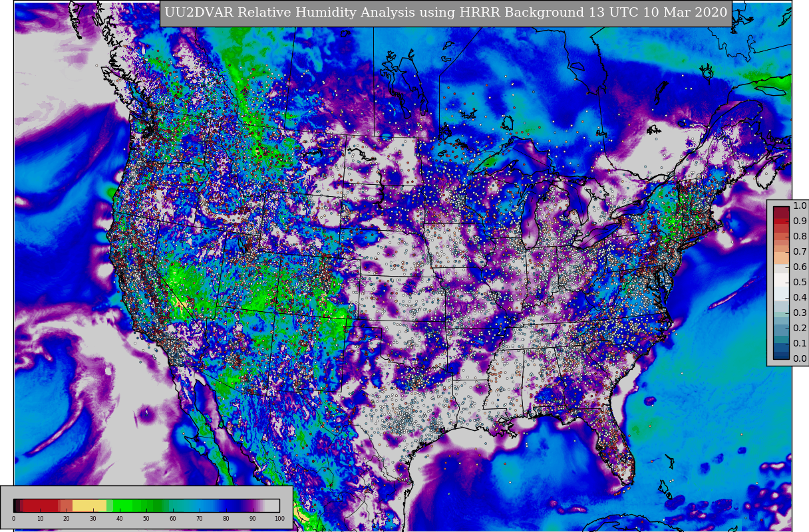Click the 0.4 label on right colorbar
The width and height of the screenshot is (809, 532).
[800, 298]
